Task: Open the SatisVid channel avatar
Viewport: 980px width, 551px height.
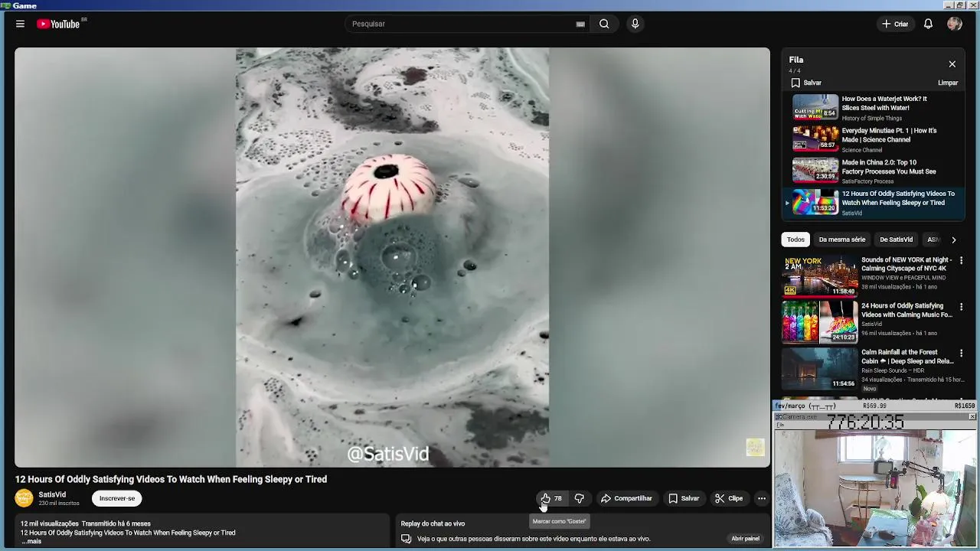Action: [x=24, y=498]
